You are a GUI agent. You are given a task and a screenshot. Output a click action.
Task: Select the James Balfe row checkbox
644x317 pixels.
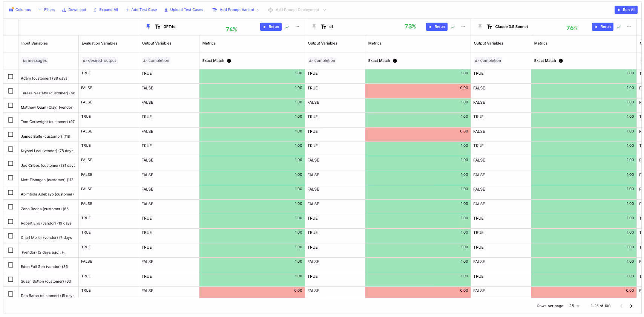click(x=11, y=134)
